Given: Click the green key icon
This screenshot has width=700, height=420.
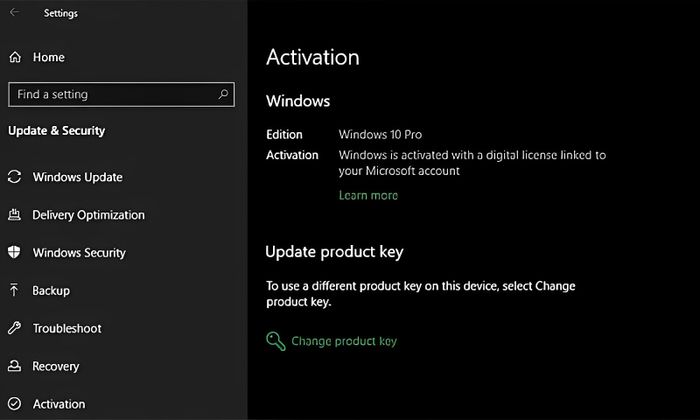Looking at the screenshot, I should click(276, 341).
